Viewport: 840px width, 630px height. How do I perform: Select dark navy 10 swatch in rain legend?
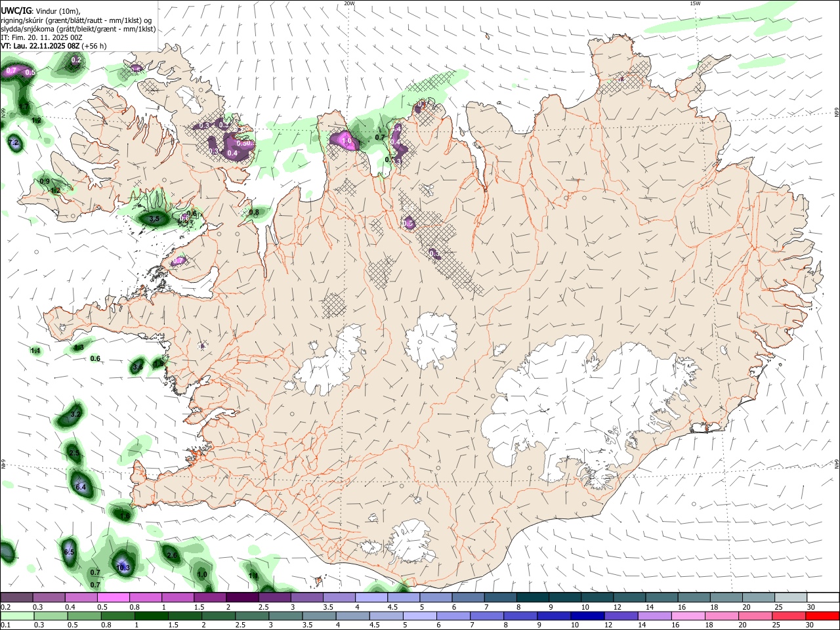(x=587, y=616)
